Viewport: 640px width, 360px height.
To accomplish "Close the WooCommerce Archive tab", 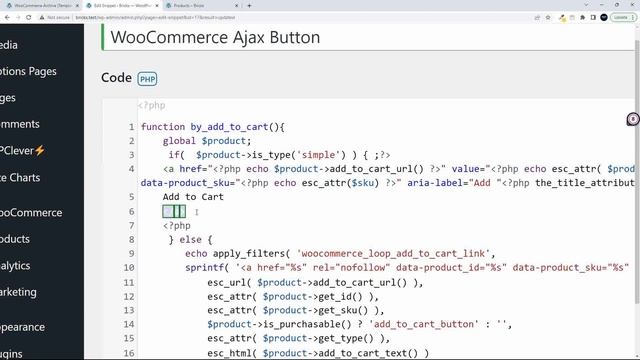I will [77, 6].
